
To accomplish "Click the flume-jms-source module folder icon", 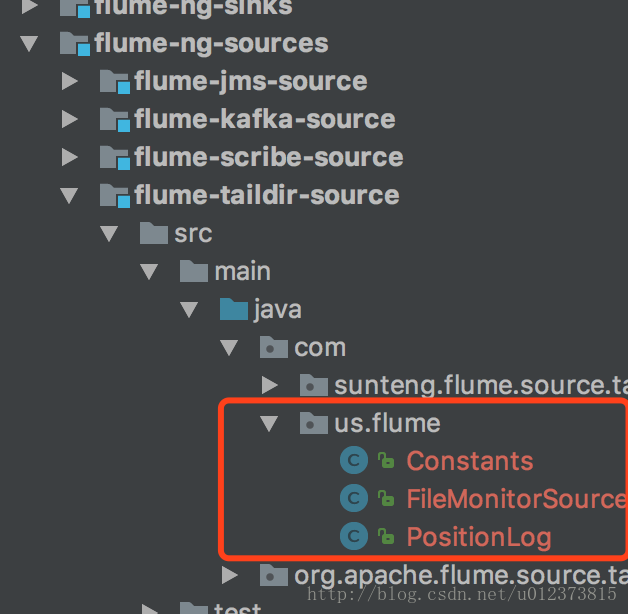I will click(x=115, y=81).
